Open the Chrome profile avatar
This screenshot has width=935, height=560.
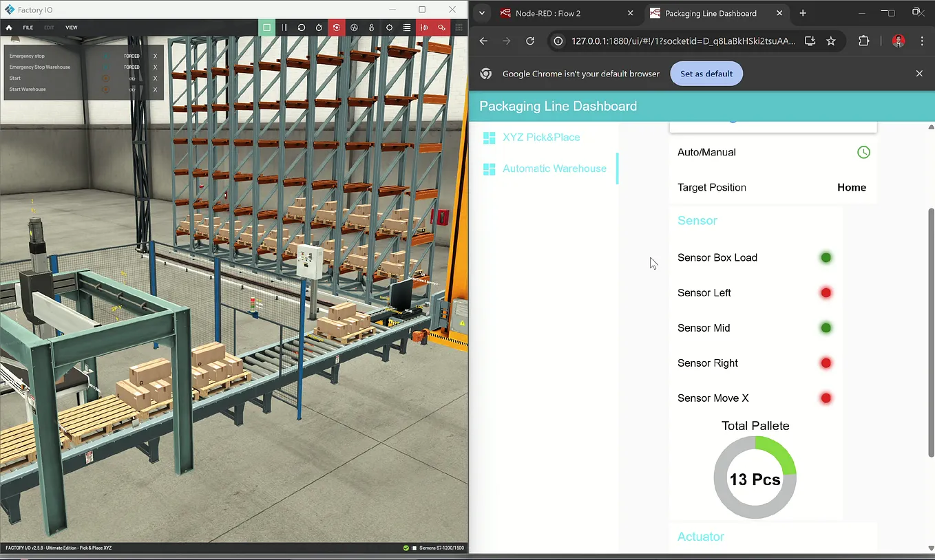(899, 41)
